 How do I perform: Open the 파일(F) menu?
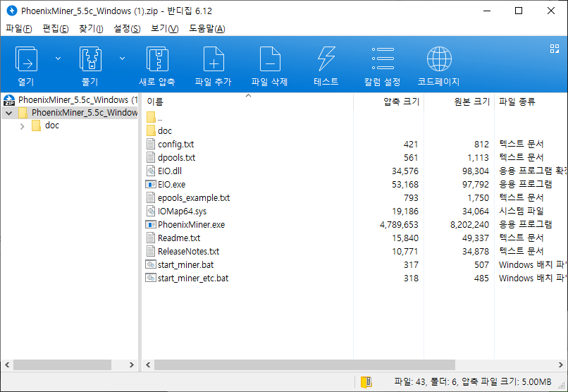click(19, 29)
